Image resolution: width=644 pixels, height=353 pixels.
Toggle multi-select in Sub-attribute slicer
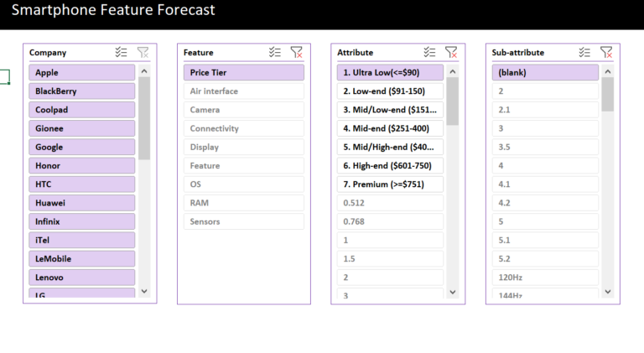584,52
